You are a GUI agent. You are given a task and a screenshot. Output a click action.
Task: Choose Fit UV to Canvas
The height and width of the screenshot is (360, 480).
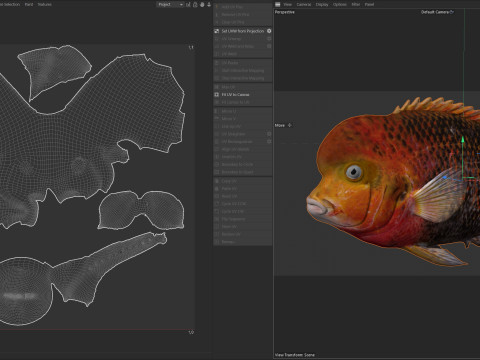(x=243, y=95)
